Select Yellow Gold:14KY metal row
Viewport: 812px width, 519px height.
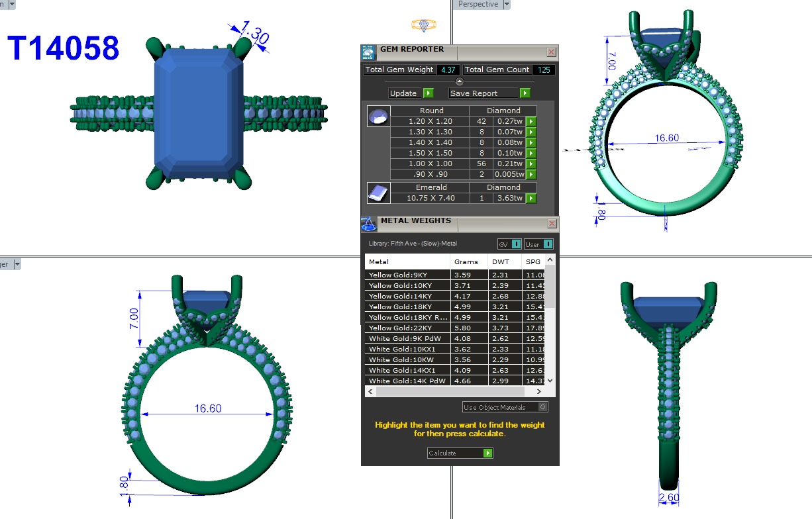[407, 296]
